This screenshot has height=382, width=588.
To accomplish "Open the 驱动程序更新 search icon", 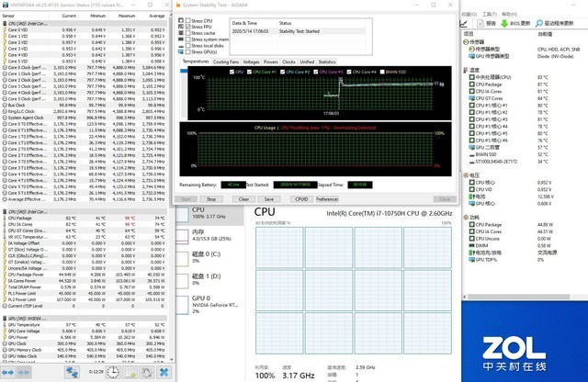I will point(537,23).
